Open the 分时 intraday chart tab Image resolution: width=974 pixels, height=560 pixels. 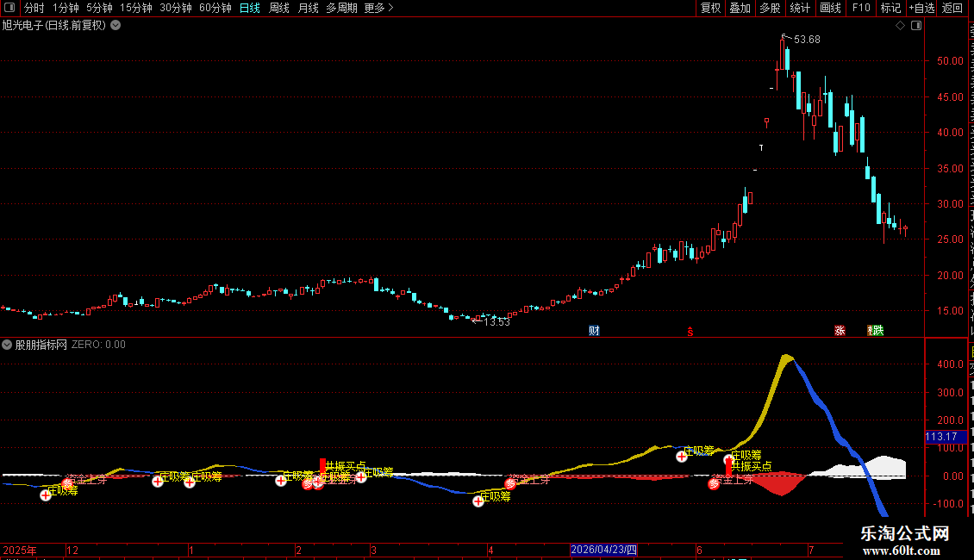pyautogui.click(x=34, y=8)
